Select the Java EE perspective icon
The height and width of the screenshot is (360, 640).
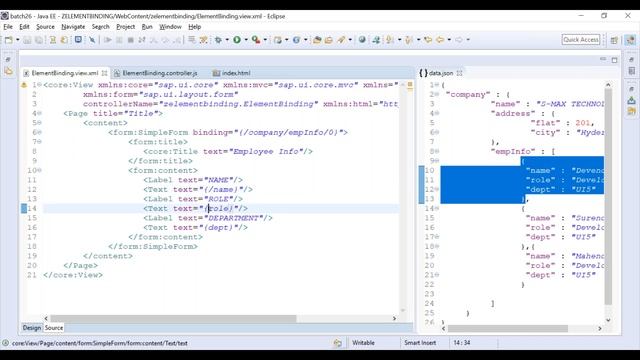[x=631, y=40]
